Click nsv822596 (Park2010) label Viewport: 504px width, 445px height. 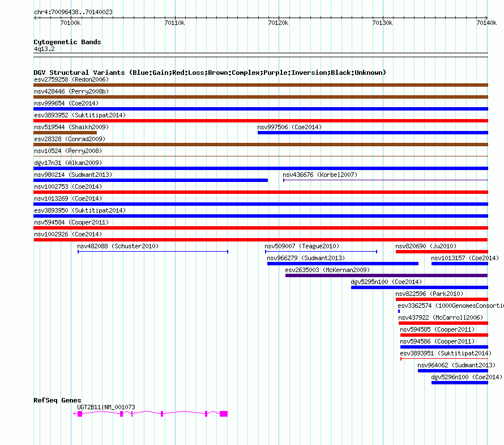(x=429, y=294)
